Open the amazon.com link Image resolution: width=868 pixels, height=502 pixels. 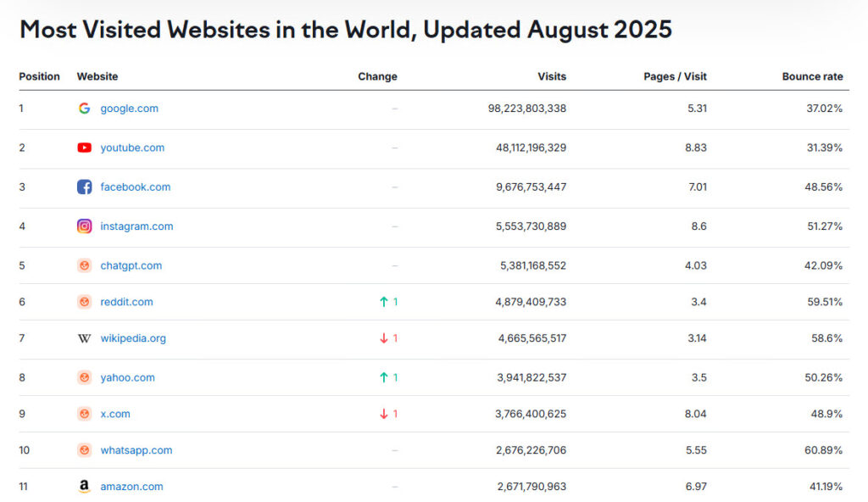pos(131,487)
